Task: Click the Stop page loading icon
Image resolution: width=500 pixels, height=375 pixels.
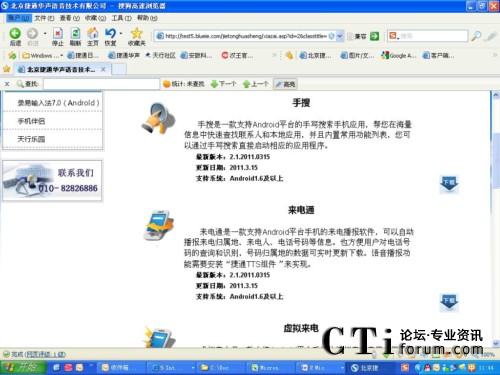Action: click(x=58, y=33)
